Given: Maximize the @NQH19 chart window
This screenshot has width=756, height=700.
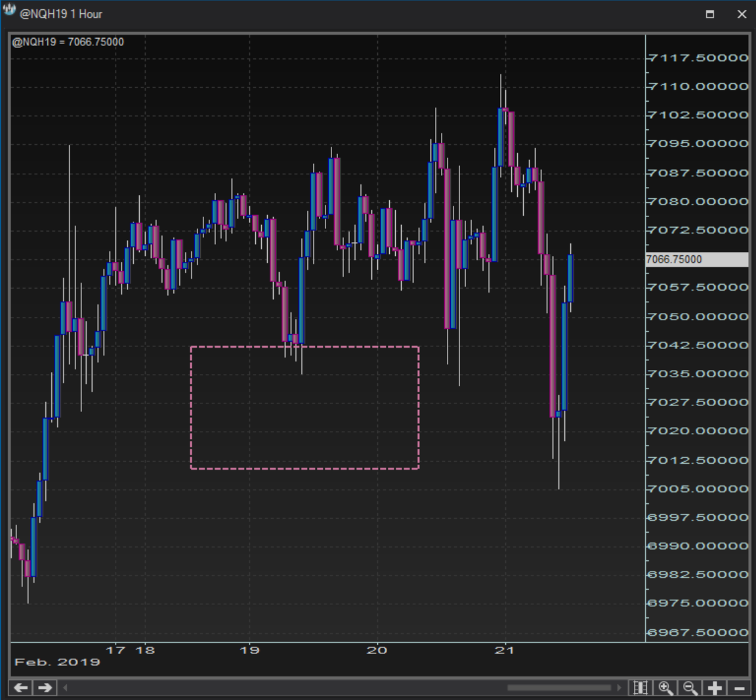Looking at the screenshot, I should tap(709, 14).
